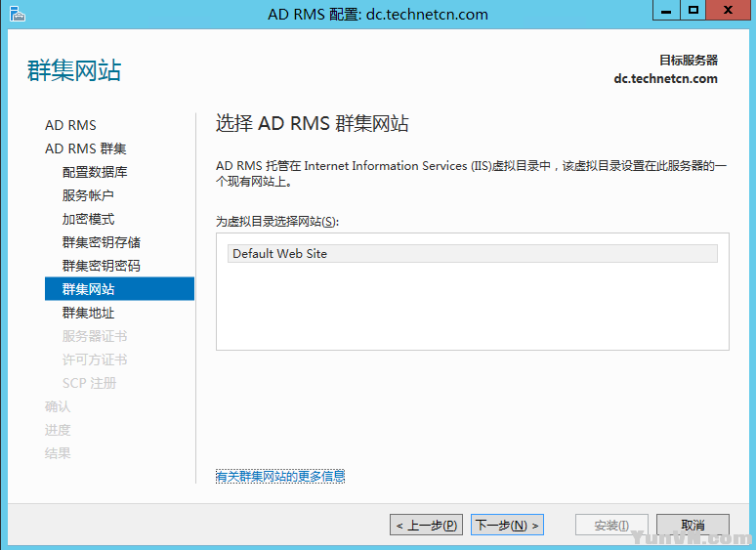Close the AD RMS 配置 window
Image resolution: width=756 pixels, height=550 pixels.
(x=728, y=10)
